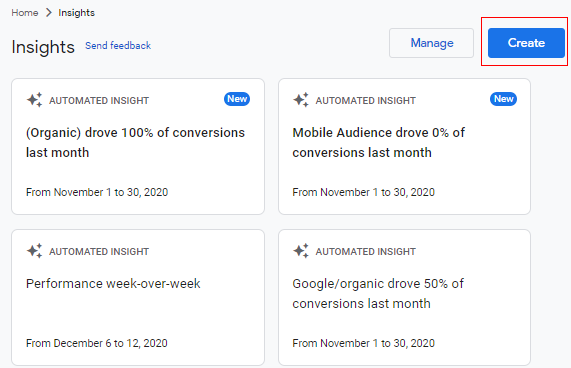Click Automated Insight label on Performance card
Image resolution: width=571 pixels, height=368 pixels.
point(99,252)
